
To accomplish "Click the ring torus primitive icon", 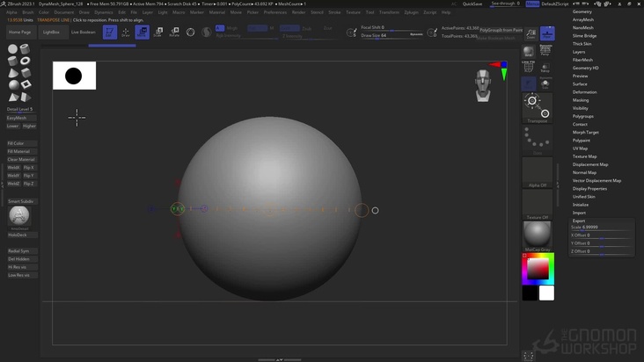I will (x=26, y=61).
